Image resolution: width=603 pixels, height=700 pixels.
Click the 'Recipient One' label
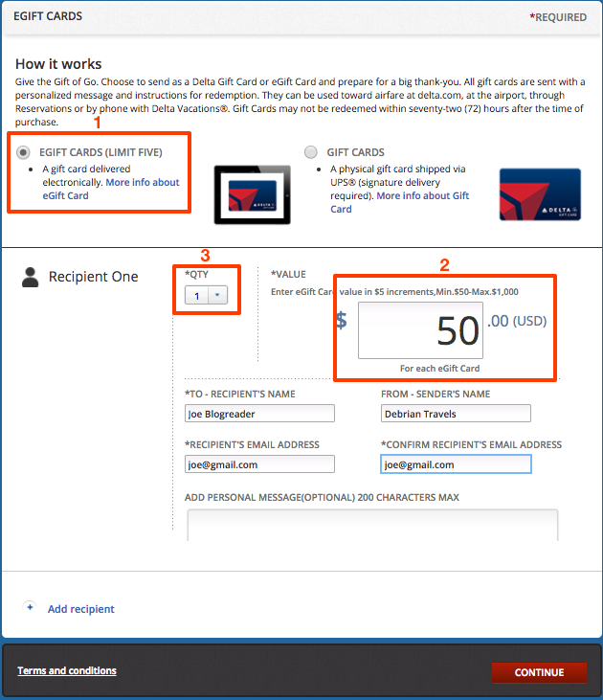click(x=93, y=277)
